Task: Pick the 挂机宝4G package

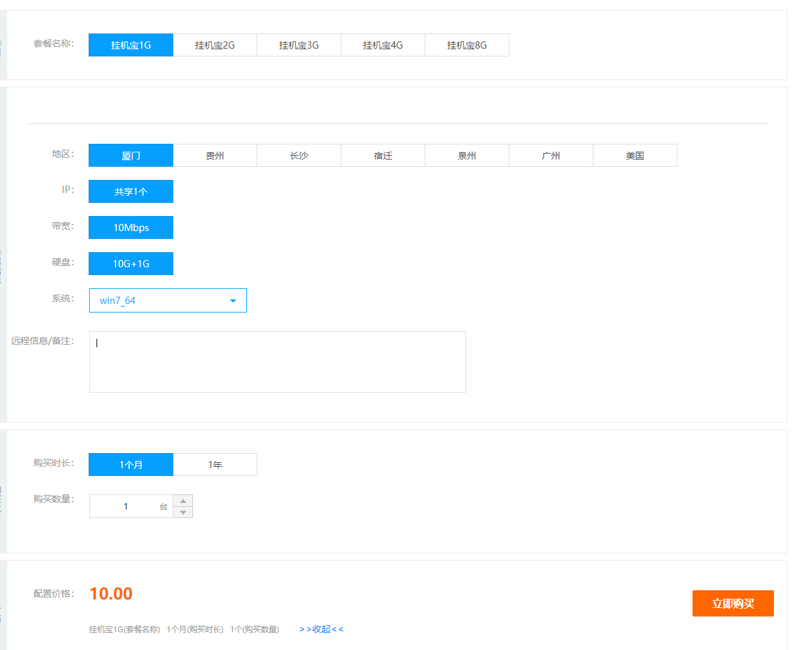Action: point(383,45)
